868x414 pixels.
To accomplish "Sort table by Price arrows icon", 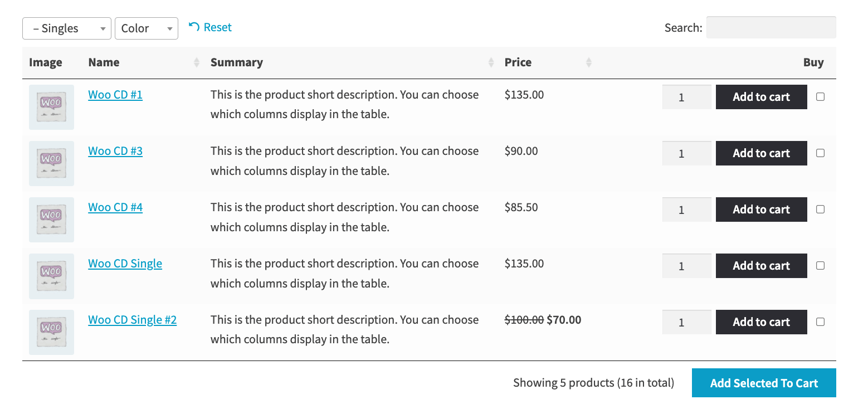I will (589, 62).
